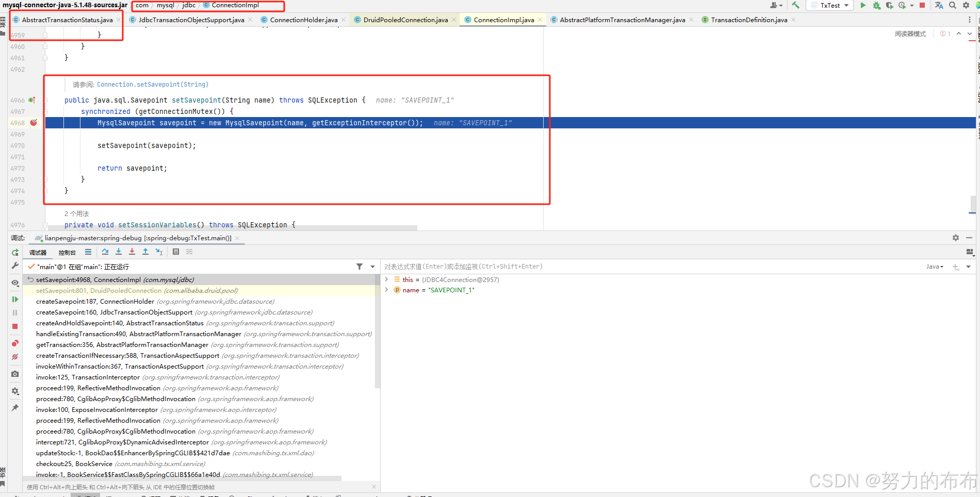
Task: Click the red Force Step Into icon
Action: [x=132, y=252]
